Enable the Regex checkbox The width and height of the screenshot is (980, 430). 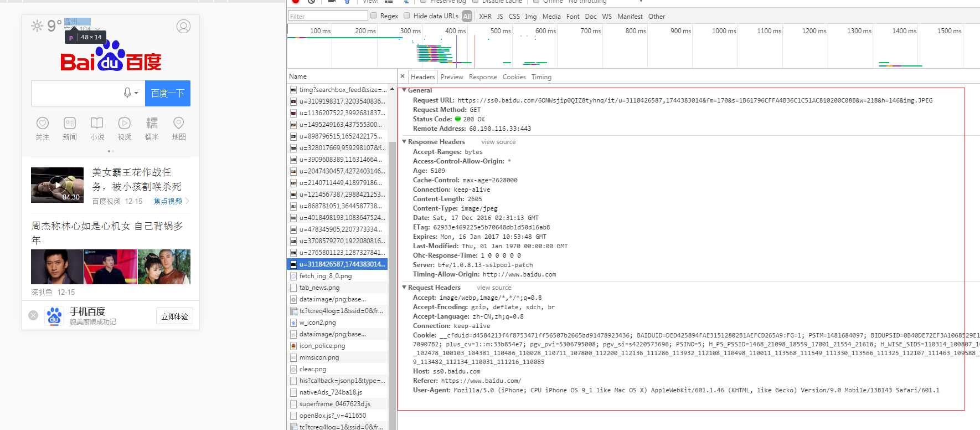[x=374, y=16]
